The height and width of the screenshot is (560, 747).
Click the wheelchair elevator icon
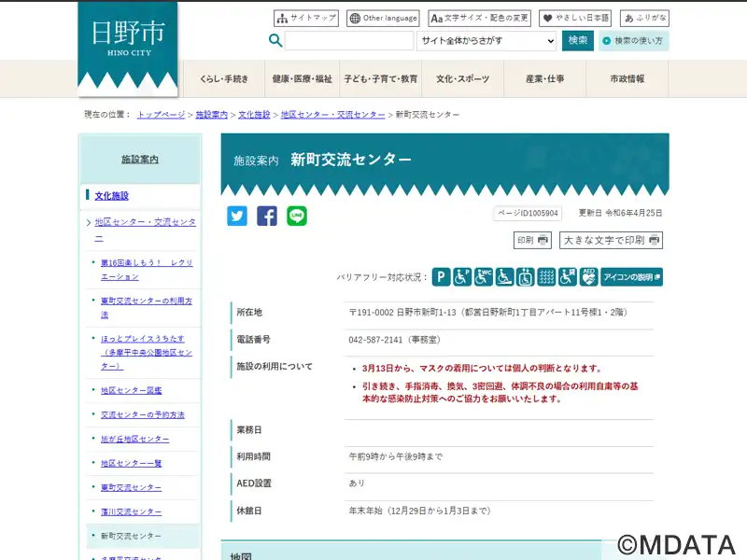526,276
